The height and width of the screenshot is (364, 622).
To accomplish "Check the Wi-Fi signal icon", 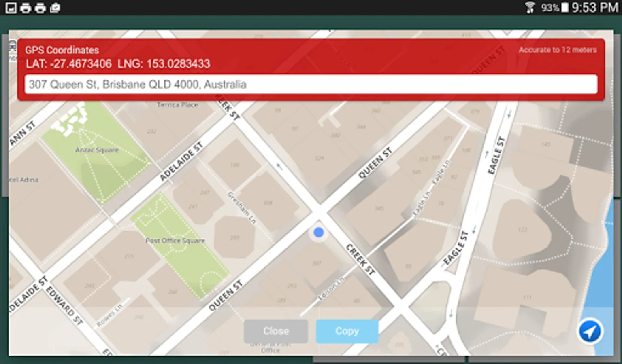I will [530, 7].
